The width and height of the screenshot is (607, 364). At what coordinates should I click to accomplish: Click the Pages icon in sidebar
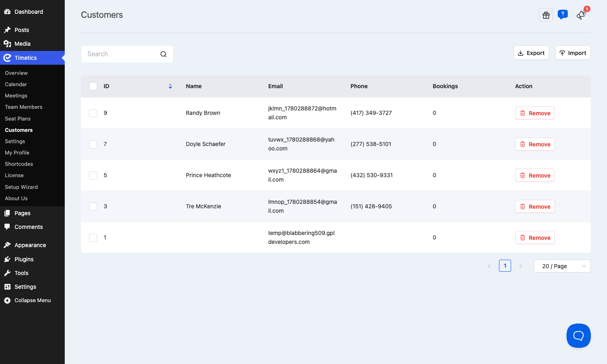[x=7, y=213]
